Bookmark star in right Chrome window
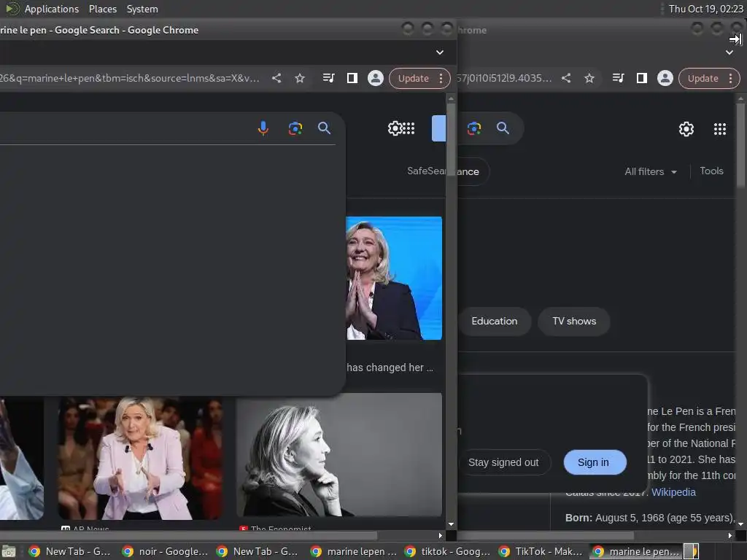This screenshot has width=747, height=560. pos(589,78)
